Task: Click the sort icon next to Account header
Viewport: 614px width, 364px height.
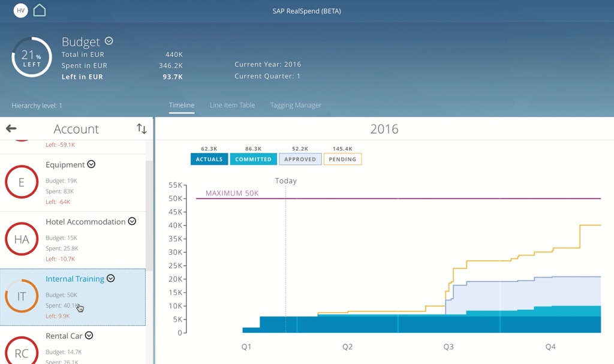Action: pos(142,128)
